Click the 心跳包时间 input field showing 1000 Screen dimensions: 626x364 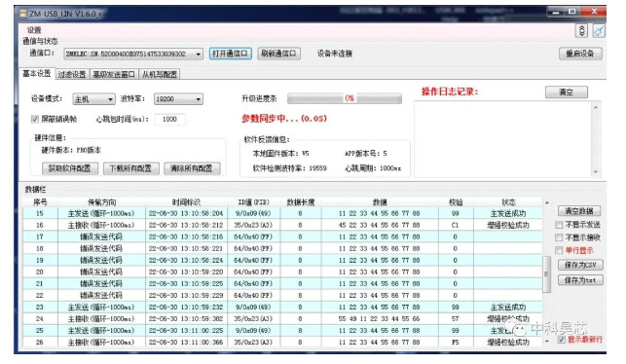tap(169, 119)
